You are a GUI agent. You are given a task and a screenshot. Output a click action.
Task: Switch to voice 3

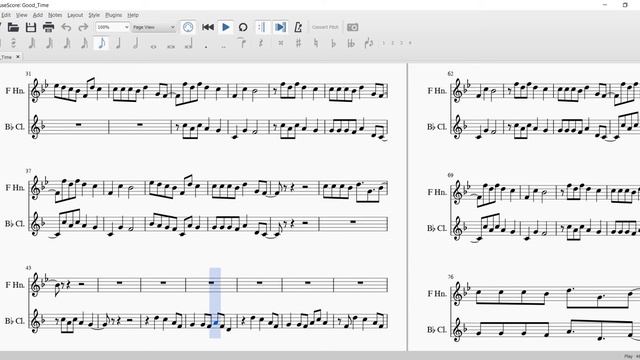(402, 43)
